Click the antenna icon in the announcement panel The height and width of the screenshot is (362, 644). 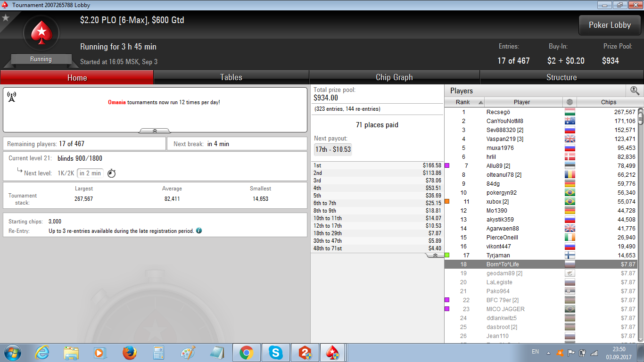click(12, 97)
